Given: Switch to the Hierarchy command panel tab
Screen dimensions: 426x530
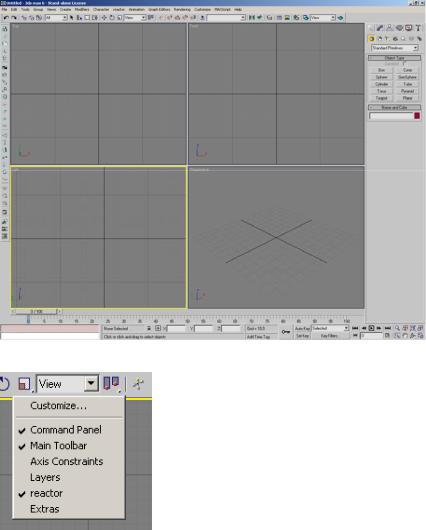Looking at the screenshot, I should point(389,28).
